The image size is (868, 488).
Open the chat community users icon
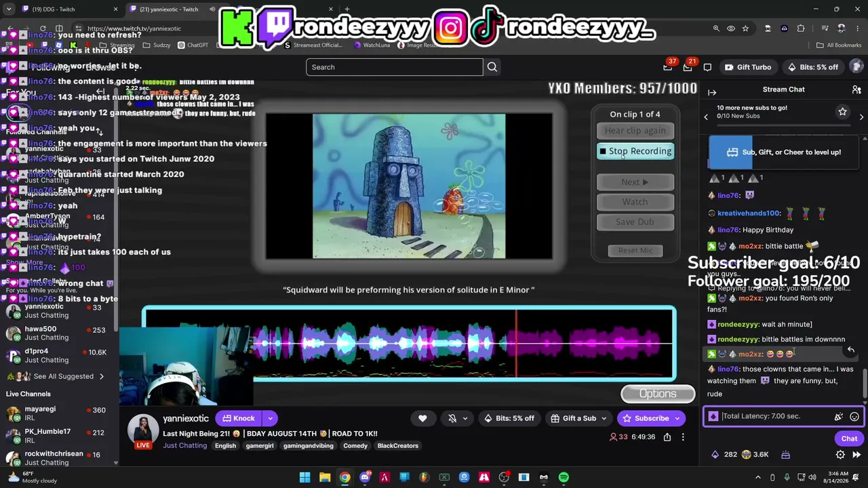[856, 89]
